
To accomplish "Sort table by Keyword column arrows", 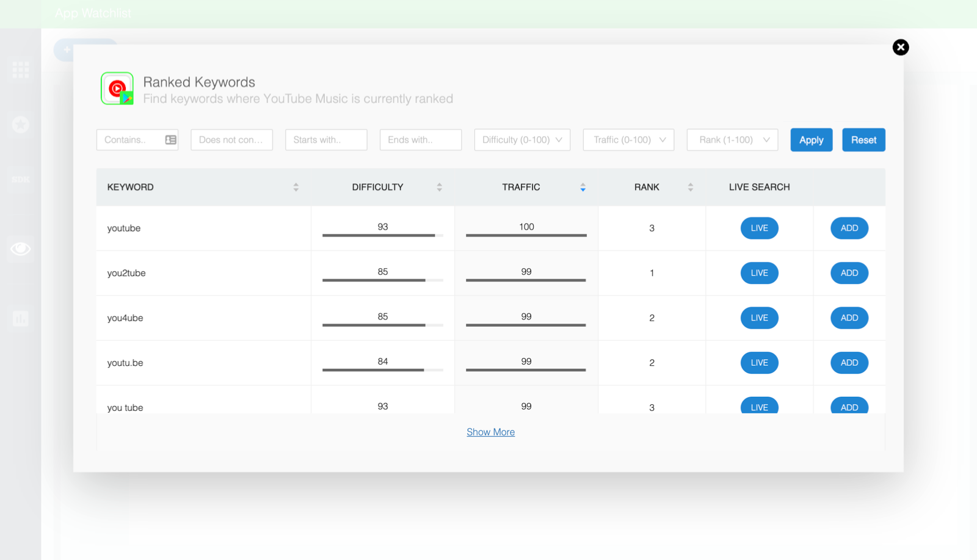I will pos(296,187).
